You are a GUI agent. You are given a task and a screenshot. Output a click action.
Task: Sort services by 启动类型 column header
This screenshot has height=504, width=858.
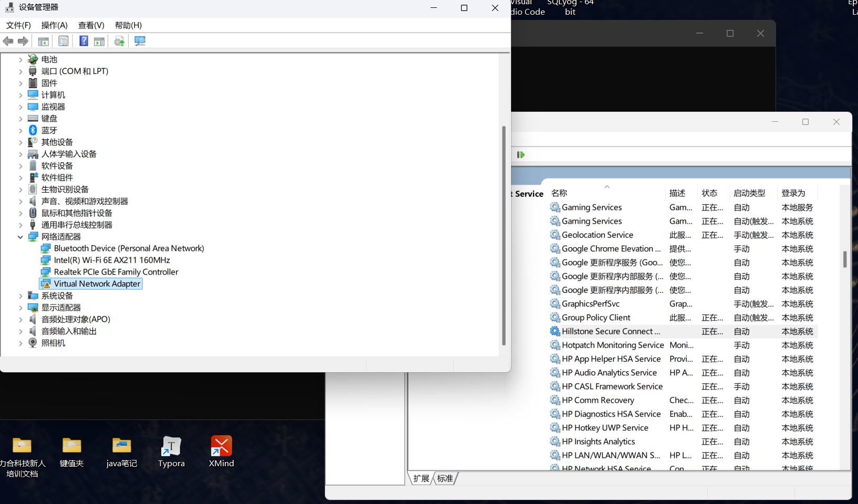click(753, 193)
